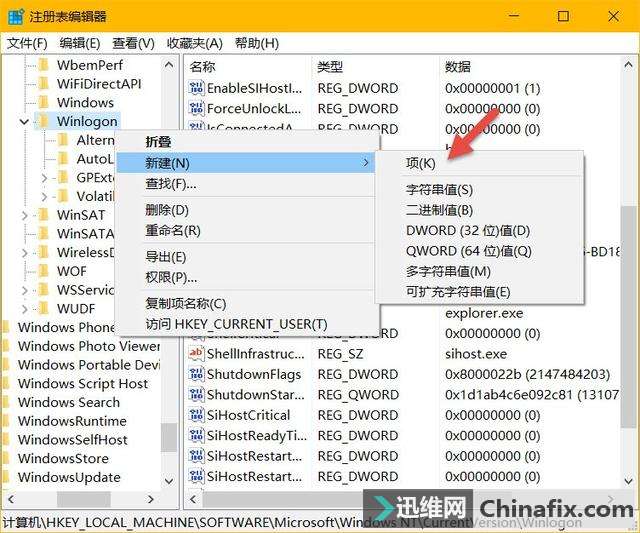Click the tree pane scroll up arrow
This screenshot has width=640, height=533.
(169, 64)
